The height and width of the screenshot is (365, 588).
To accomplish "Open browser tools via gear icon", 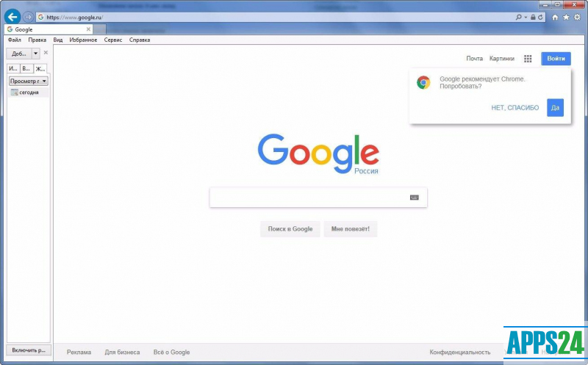I will (x=578, y=17).
